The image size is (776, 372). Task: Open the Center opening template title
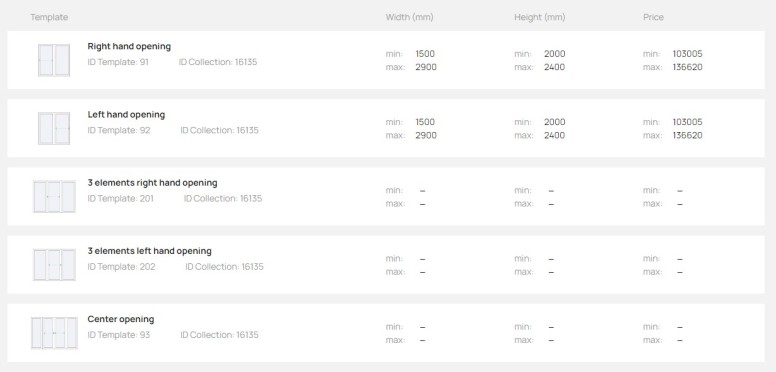pyautogui.click(x=121, y=319)
